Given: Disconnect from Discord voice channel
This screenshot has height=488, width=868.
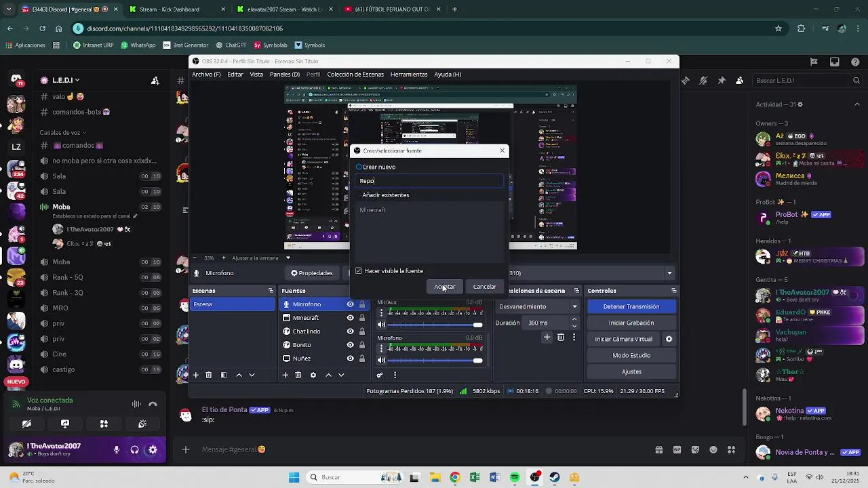Looking at the screenshot, I should [153, 404].
